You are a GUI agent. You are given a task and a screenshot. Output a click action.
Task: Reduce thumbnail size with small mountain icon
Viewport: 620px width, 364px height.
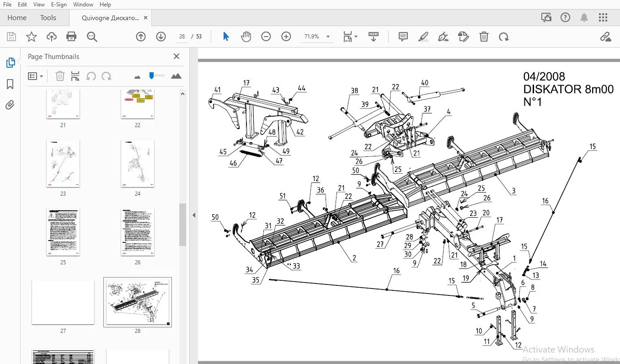pos(137,76)
